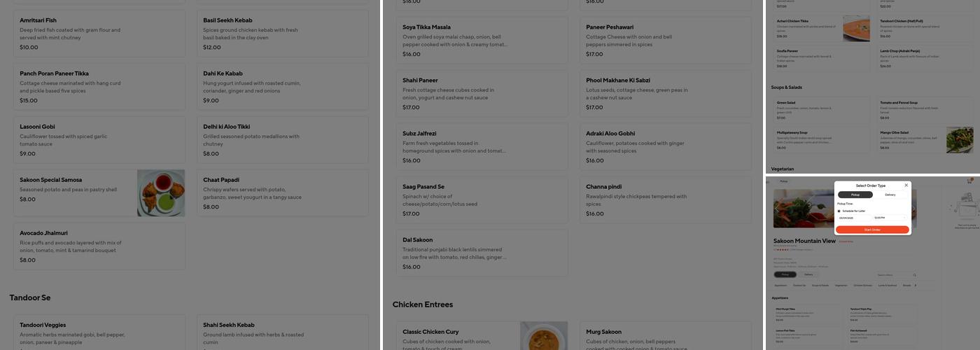The height and width of the screenshot is (350, 980).
Task: Open the Sakoon Special Samosa photo
Action: click(161, 192)
